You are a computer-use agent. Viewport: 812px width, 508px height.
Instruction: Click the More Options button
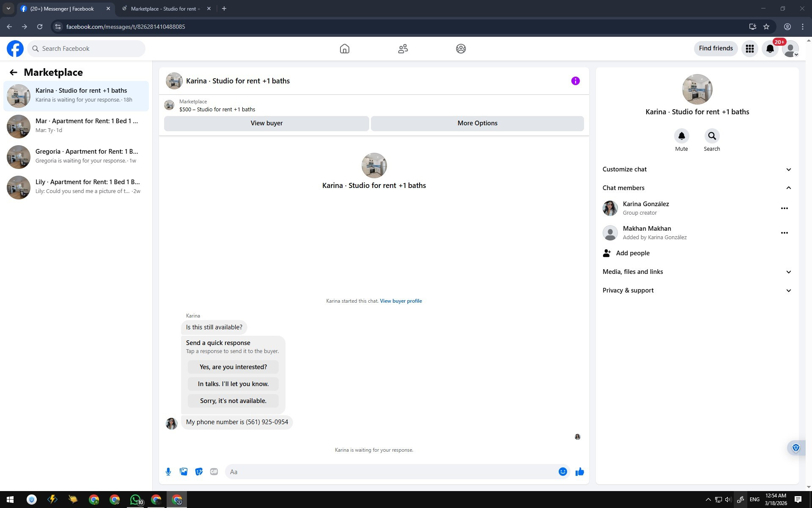(x=477, y=123)
